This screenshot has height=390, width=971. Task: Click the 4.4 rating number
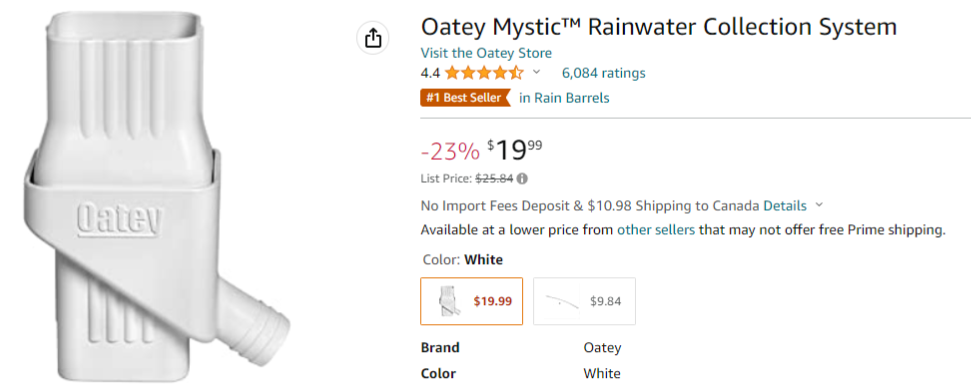pyautogui.click(x=430, y=73)
